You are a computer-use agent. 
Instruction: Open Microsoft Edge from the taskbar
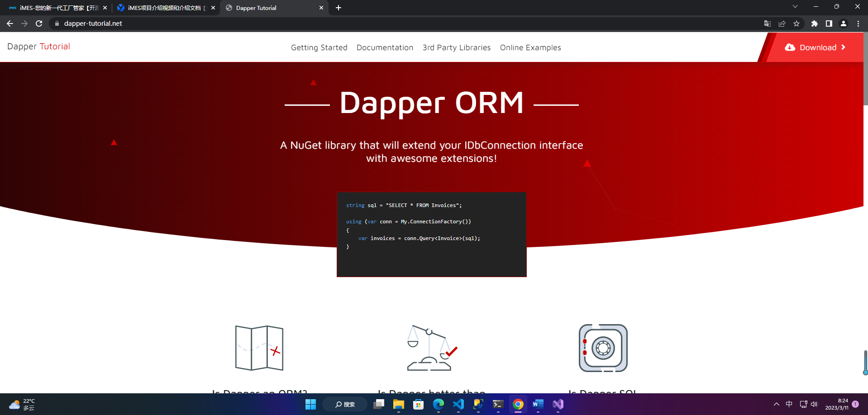point(439,404)
